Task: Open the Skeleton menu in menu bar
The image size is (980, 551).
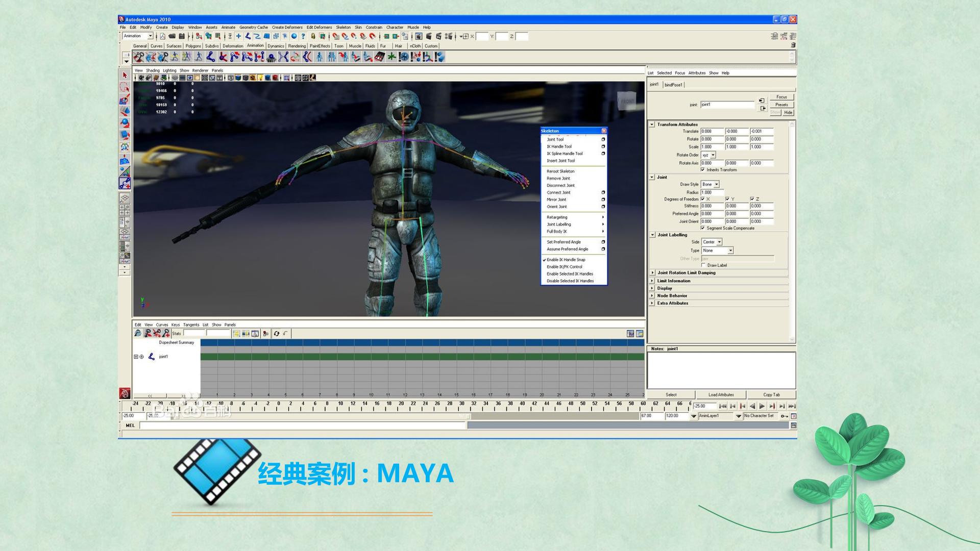Action: pyautogui.click(x=343, y=28)
